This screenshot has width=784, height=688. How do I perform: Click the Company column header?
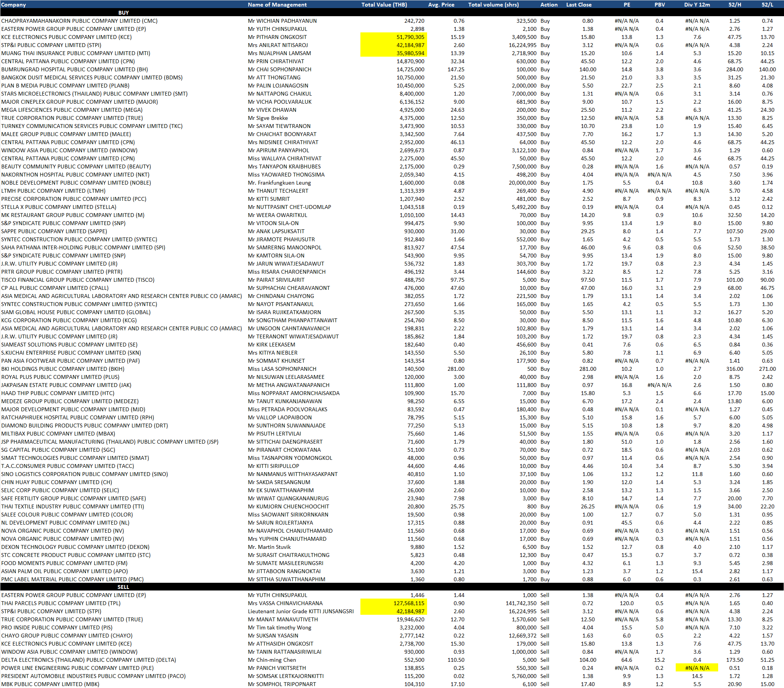13,5
